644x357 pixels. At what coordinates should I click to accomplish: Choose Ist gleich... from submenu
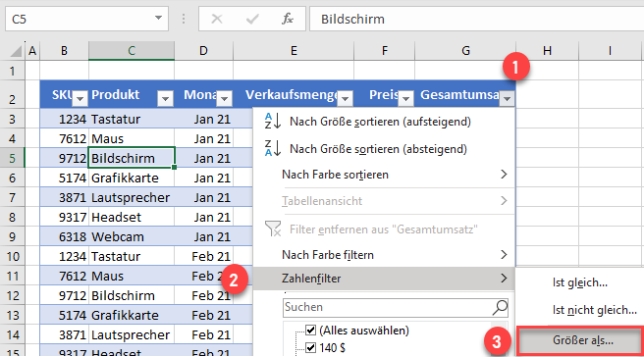point(579,282)
